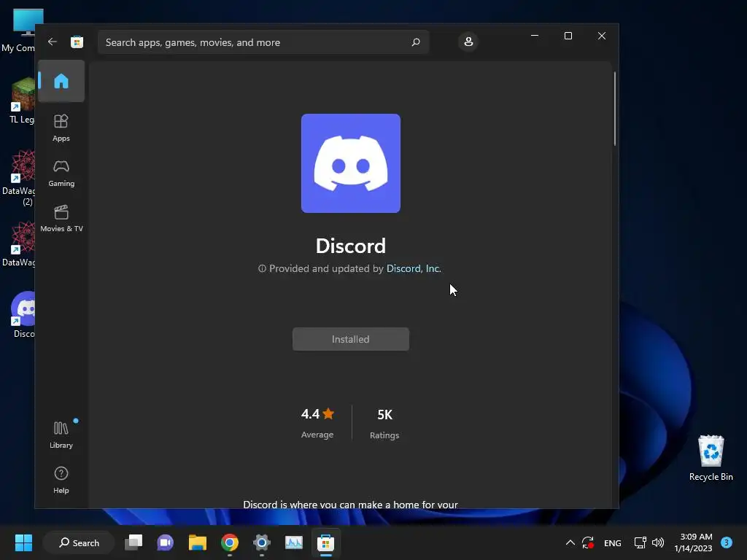Open the Apps section

pos(61,128)
